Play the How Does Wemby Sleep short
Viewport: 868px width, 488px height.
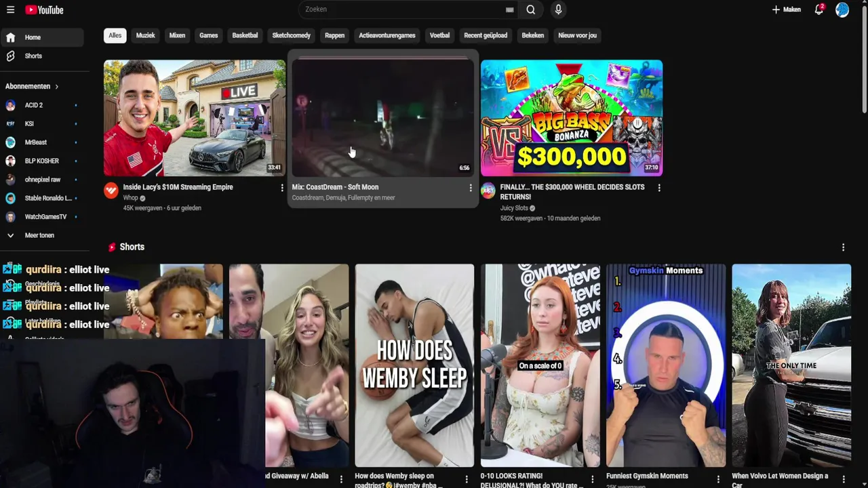[x=414, y=365]
